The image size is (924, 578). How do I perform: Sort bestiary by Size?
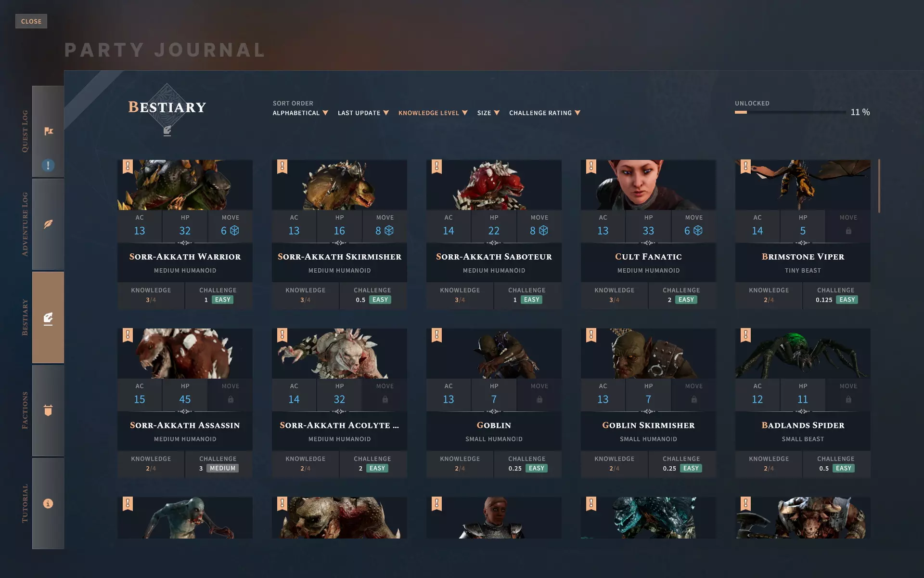[x=488, y=113]
